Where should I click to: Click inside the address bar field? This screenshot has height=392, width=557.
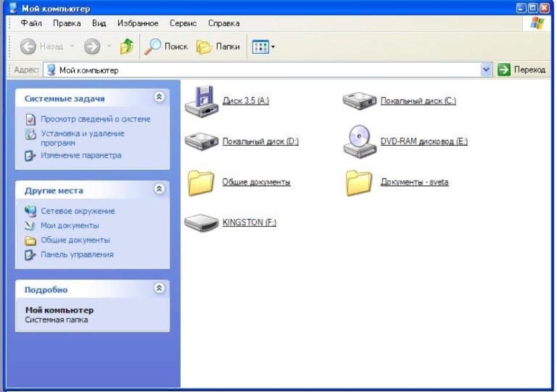[269, 70]
